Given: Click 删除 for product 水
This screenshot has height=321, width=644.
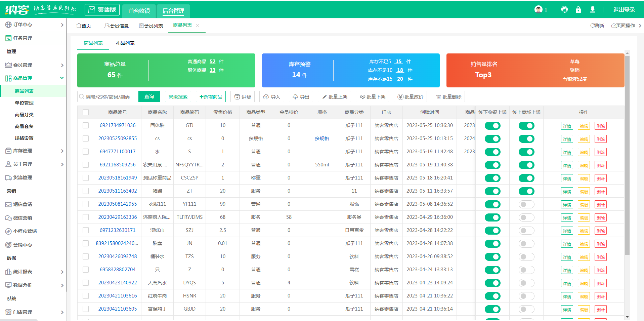Looking at the screenshot, I should (601, 152).
